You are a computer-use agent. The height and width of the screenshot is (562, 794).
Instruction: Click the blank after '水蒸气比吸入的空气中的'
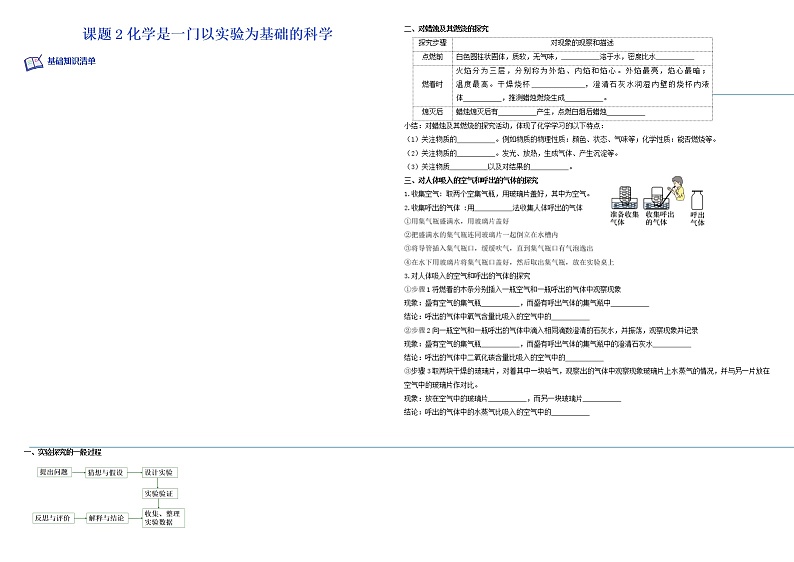tap(571, 414)
